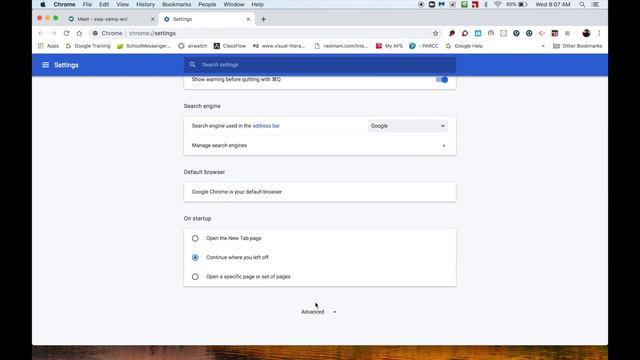Click the battery status indicator
The height and width of the screenshot is (360, 640).
pyautogui.click(x=517, y=4)
